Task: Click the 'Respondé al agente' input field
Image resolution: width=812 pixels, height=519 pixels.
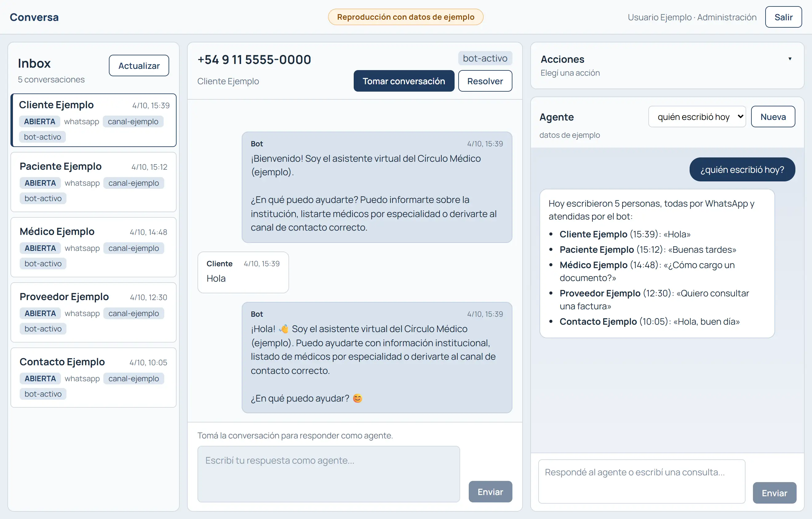Action: pos(641,481)
